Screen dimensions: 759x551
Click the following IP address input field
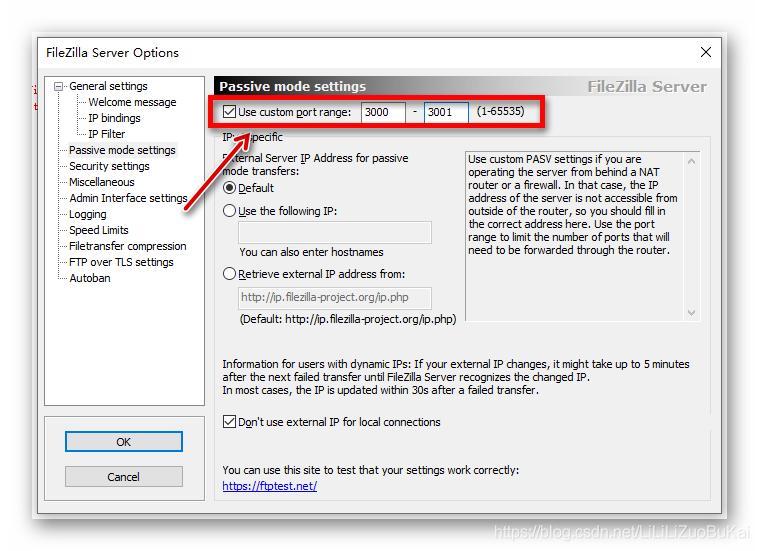(x=334, y=233)
